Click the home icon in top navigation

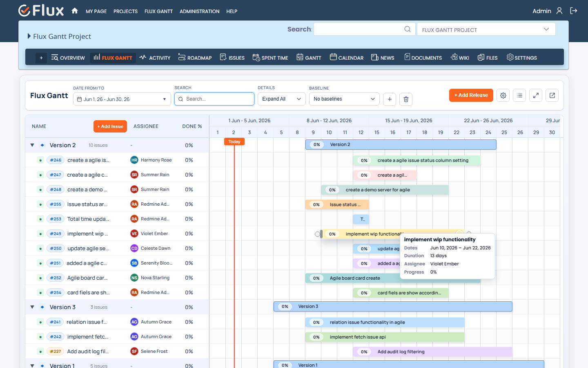coord(75,11)
